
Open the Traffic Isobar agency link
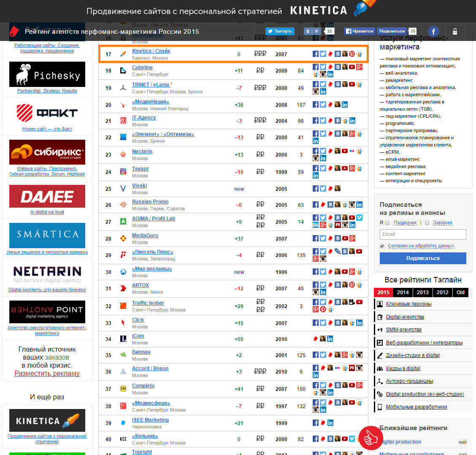click(148, 303)
